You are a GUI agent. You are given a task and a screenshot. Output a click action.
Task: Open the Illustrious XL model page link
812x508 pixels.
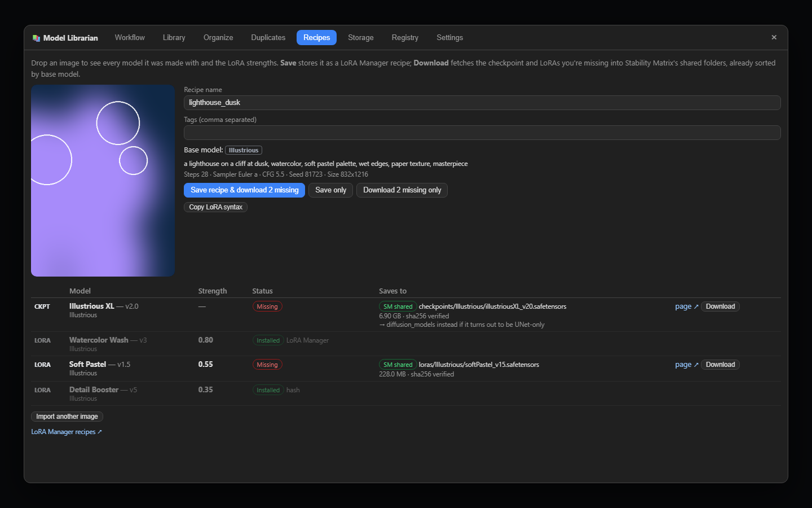click(687, 306)
